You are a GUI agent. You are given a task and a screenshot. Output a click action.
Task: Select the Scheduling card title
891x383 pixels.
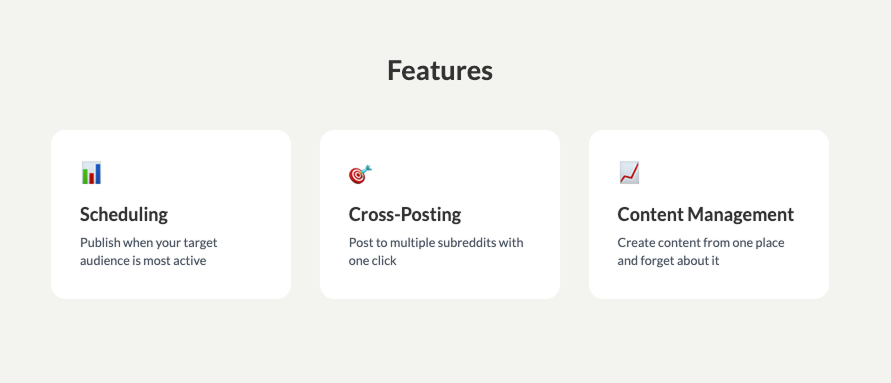[x=124, y=215]
